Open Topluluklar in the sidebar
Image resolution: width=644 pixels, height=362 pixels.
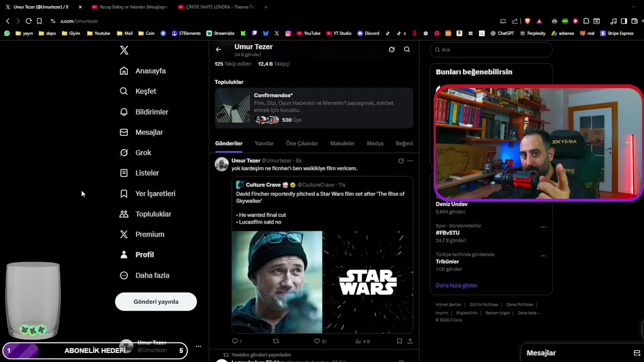pyautogui.click(x=145, y=214)
